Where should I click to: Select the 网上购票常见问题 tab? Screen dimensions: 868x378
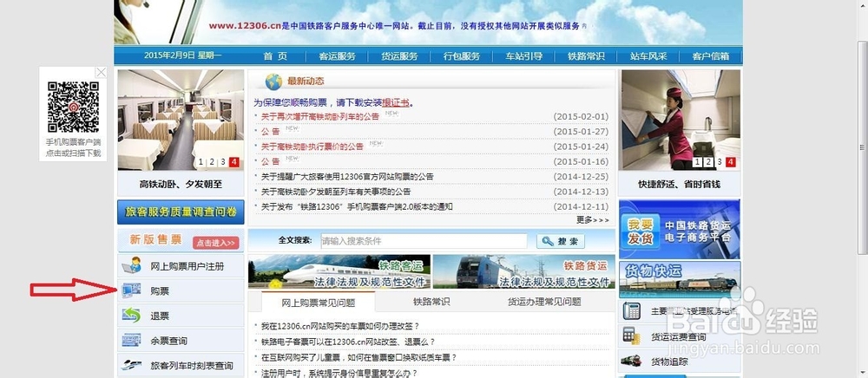(319, 303)
